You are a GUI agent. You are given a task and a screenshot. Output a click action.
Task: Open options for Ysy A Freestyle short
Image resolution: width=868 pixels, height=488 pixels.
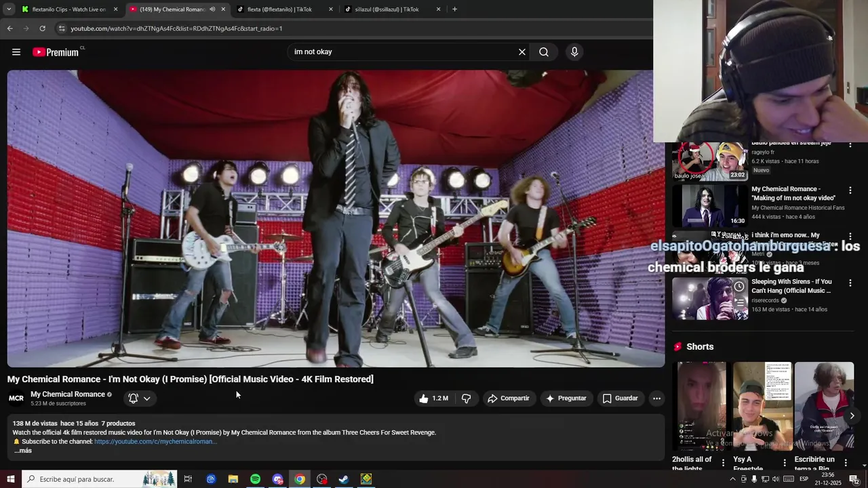(x=785, y=463)
